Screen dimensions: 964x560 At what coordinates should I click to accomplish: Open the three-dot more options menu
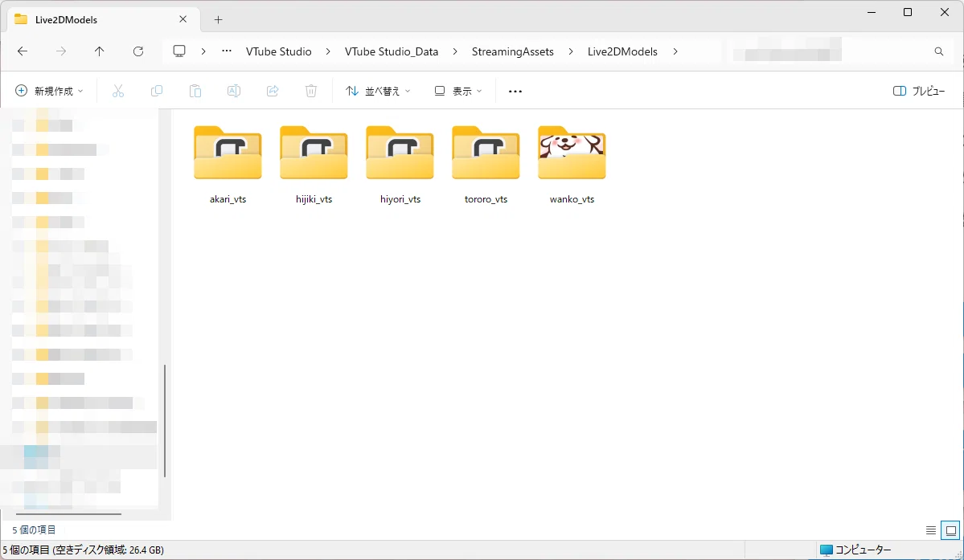515,92
